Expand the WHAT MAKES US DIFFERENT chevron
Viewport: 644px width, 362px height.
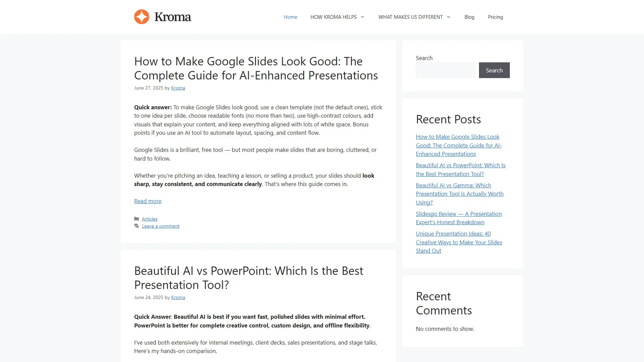click(x=448, y=17)
